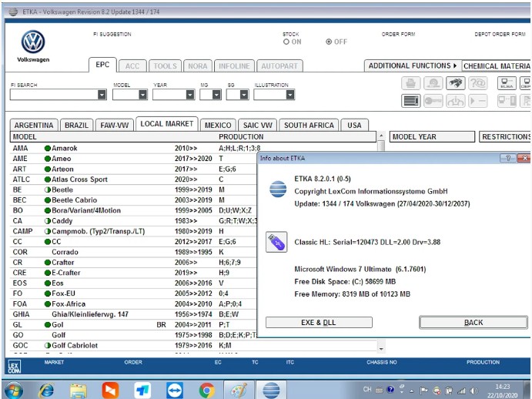The image size is (532, 399).
Task: Click the speedometer gauge toolbar icon
Action: [x=433, y=83]
